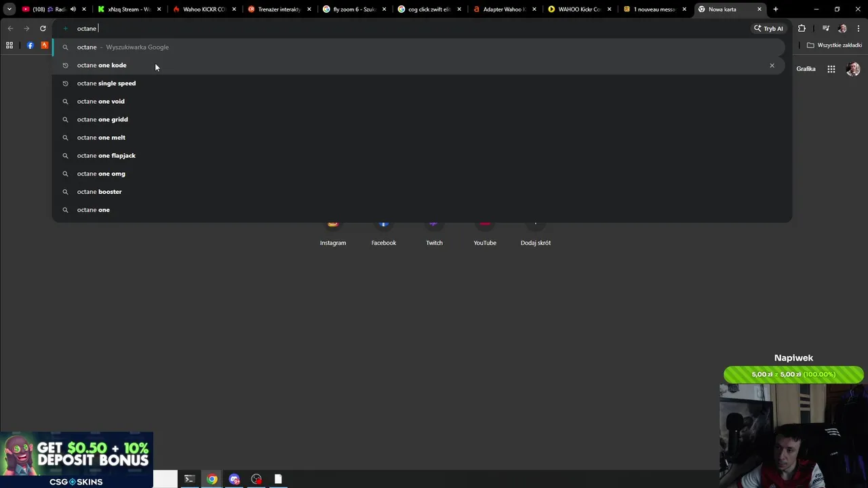
Task: Open the Grafika link
Action: 806,68
